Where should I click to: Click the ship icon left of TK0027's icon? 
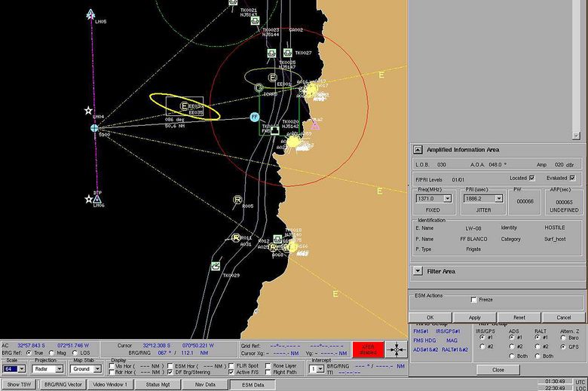tap(272, 53)
